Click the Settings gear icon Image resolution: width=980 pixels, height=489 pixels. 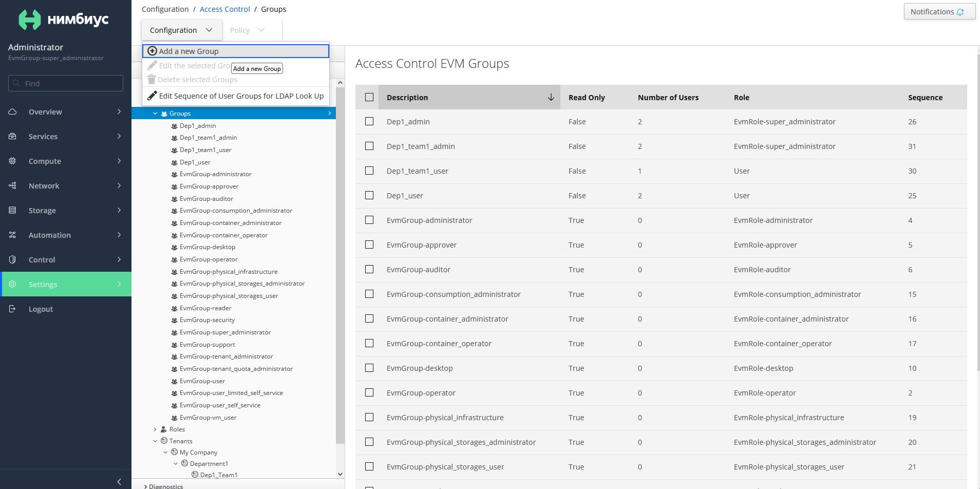(12, 284)
